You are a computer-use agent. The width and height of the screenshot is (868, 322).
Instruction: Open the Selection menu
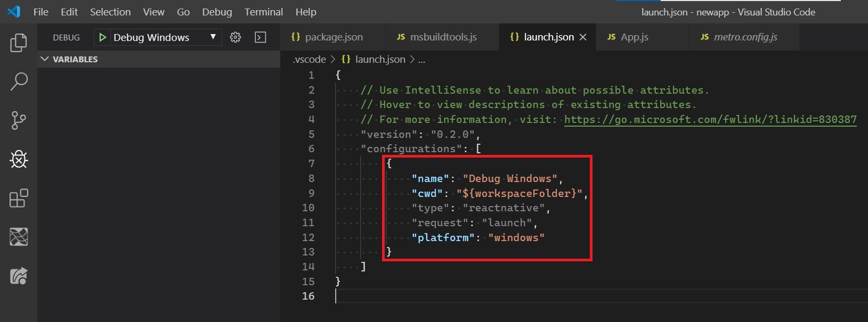click(x=110, y=12)
